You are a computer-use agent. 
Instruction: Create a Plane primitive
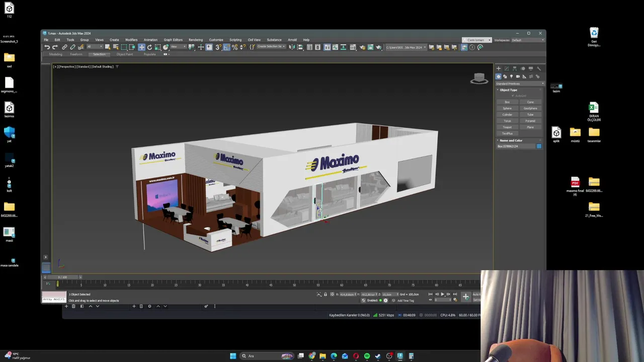530,127
